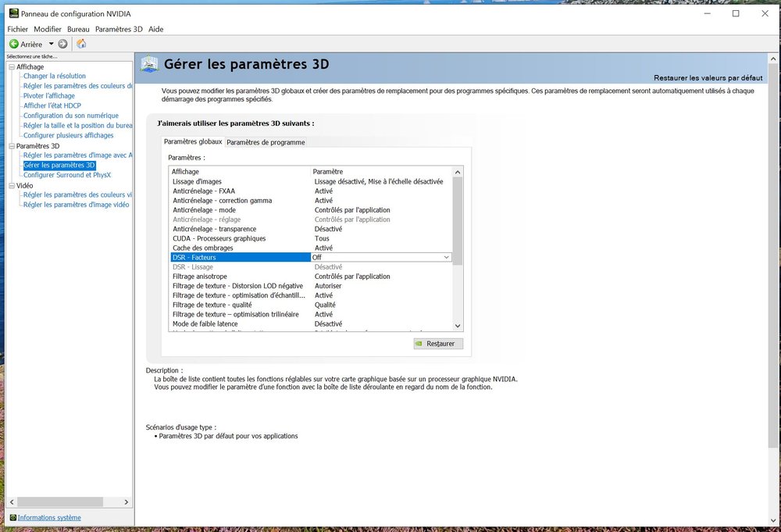Select Anticrénelage - transparence row
The height and width of the screenshot is (532, 781).
click(x=312, y=229)
